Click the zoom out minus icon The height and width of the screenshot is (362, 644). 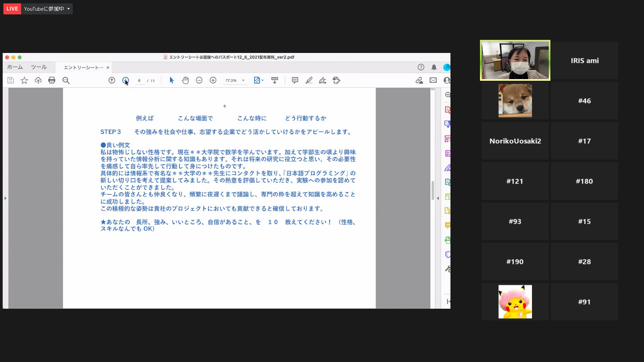[199, 80]
